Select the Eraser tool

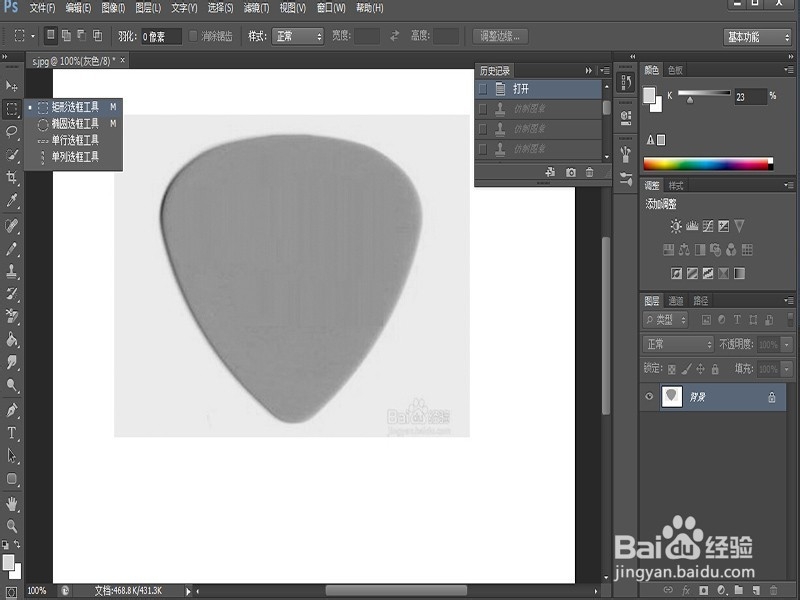[12, 317]
